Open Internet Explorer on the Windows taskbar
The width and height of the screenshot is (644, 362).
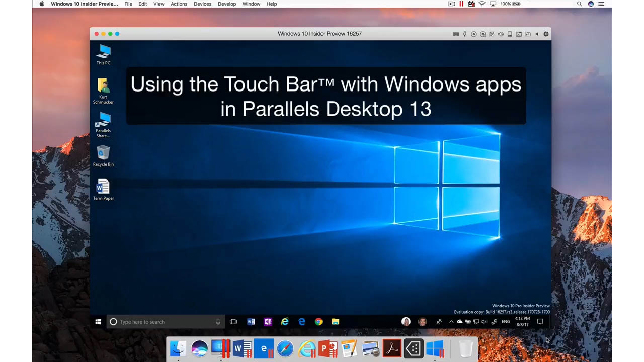[285, 322]
